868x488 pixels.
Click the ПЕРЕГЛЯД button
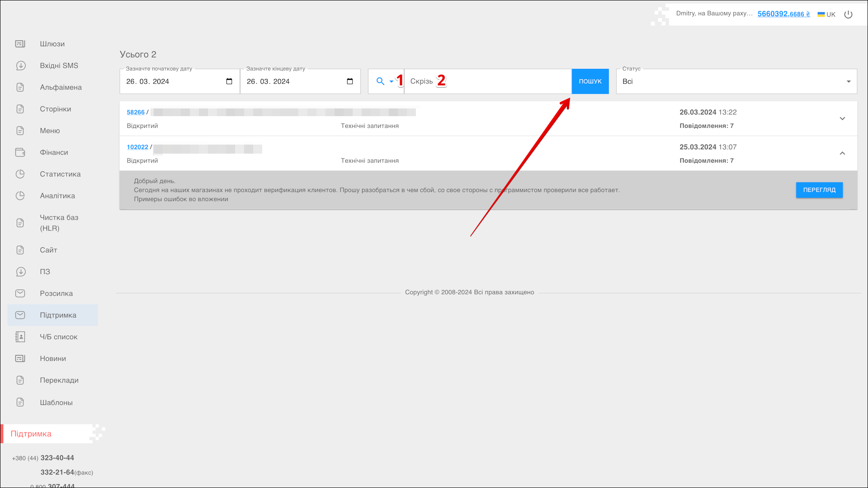click(819, 190)
